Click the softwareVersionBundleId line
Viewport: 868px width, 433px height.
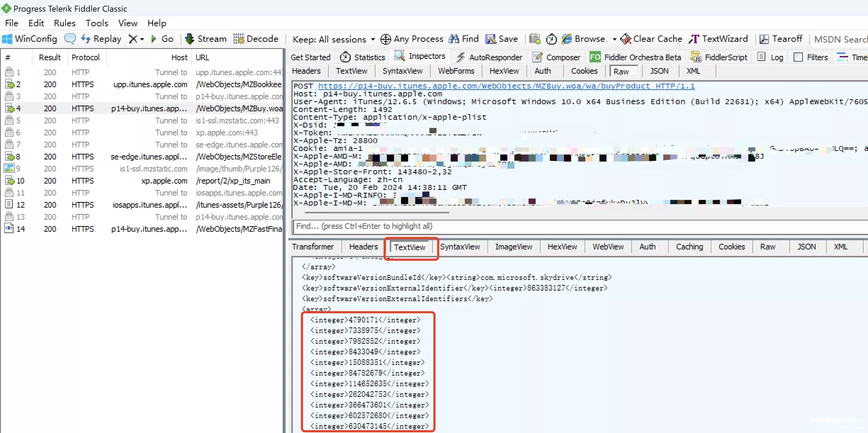pos(457,277)
